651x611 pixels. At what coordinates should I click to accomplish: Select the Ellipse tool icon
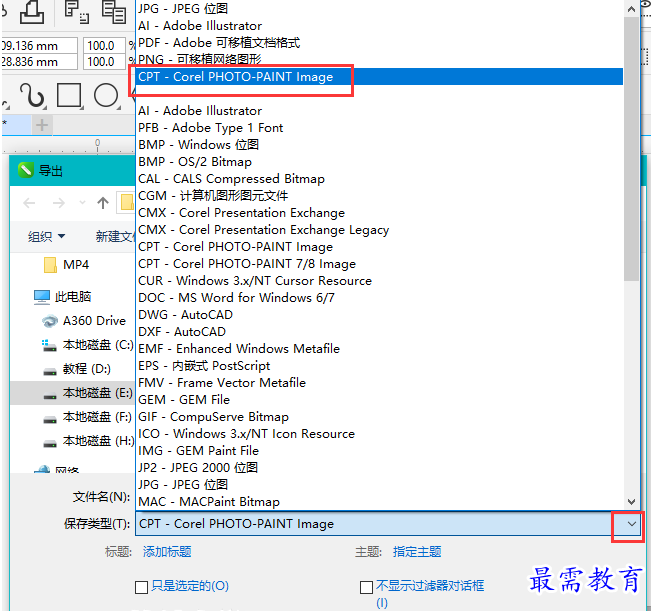coord(106,95)
